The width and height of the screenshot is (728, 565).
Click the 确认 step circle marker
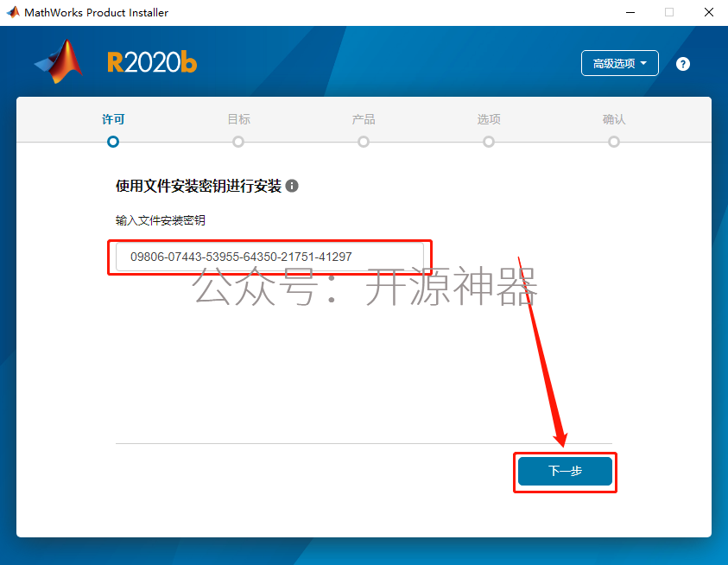click(x=614, y=142)
